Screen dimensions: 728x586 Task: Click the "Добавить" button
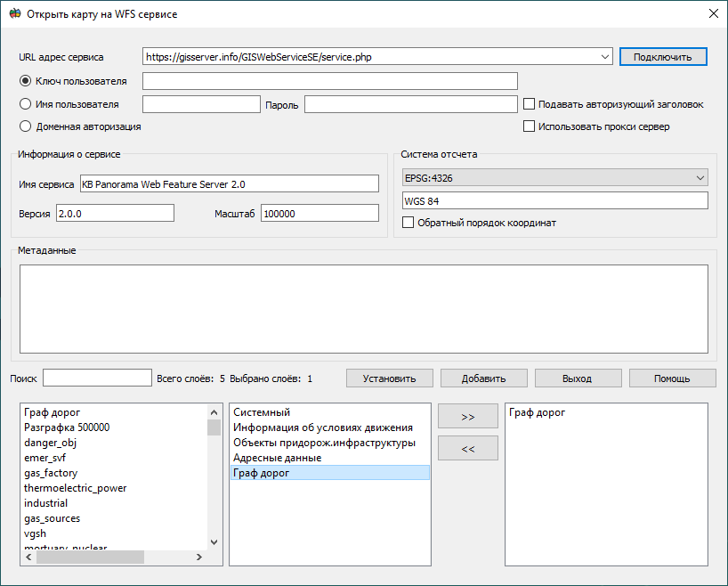(x=483, y=378)
